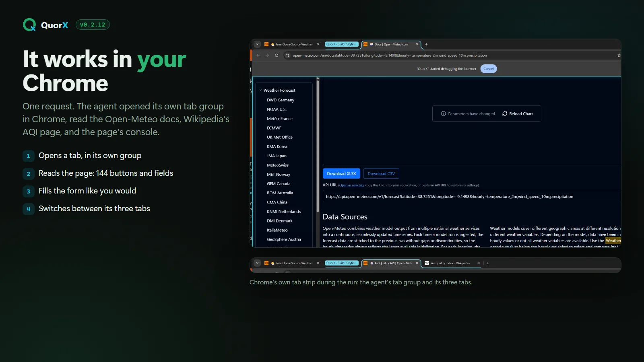Click the Download XLSX button

341,173
